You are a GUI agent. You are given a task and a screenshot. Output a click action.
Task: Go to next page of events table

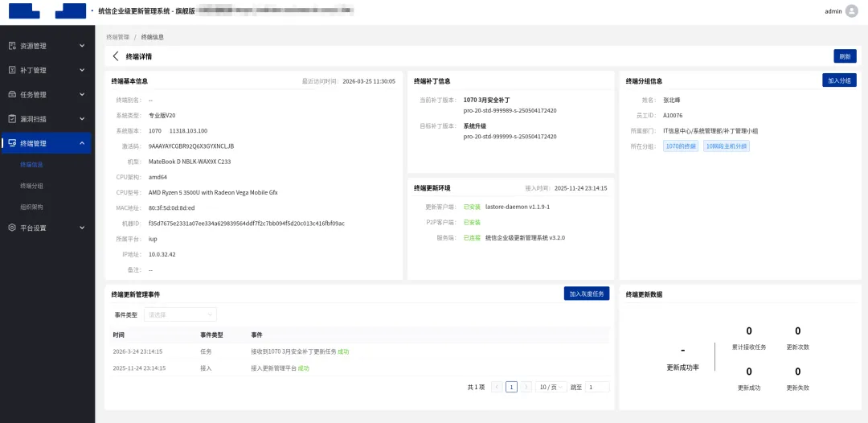pos(526,387)
